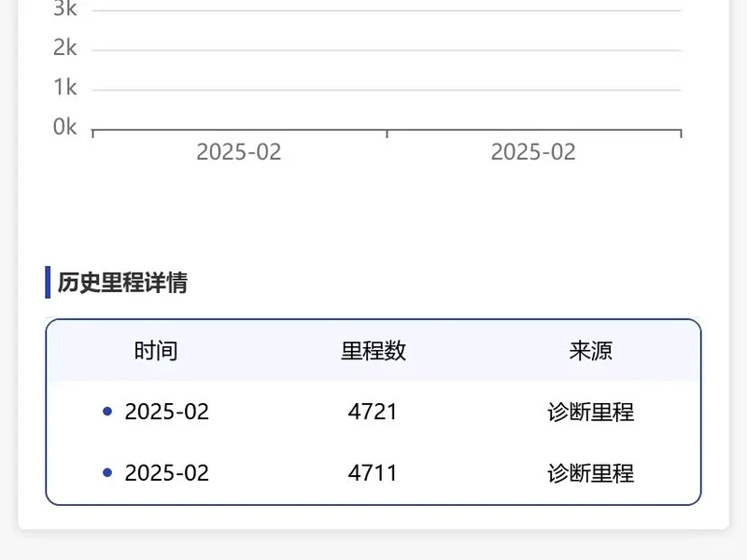Click the 4721 mileage value

tap(373, 412)
